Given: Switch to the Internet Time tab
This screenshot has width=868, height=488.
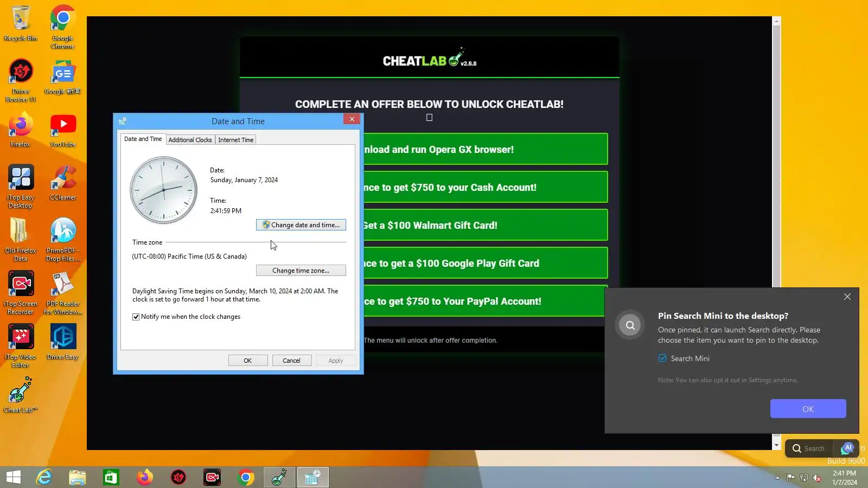Looking at the screenshot, I should [235, 140].
